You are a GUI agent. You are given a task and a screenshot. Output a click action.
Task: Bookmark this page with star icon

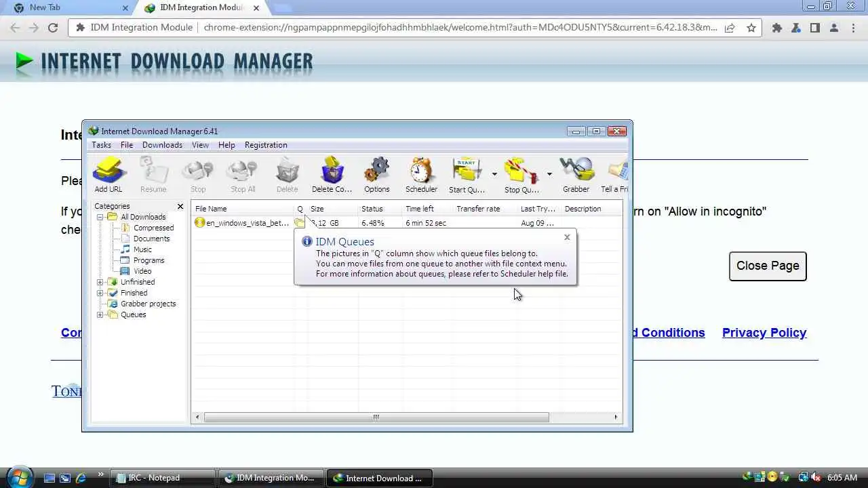point(751,28)
